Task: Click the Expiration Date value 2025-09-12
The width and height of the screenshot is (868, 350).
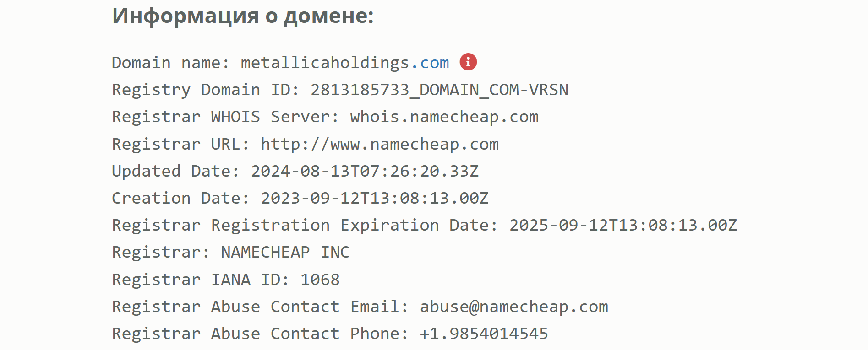Action: tap(623, 225)
